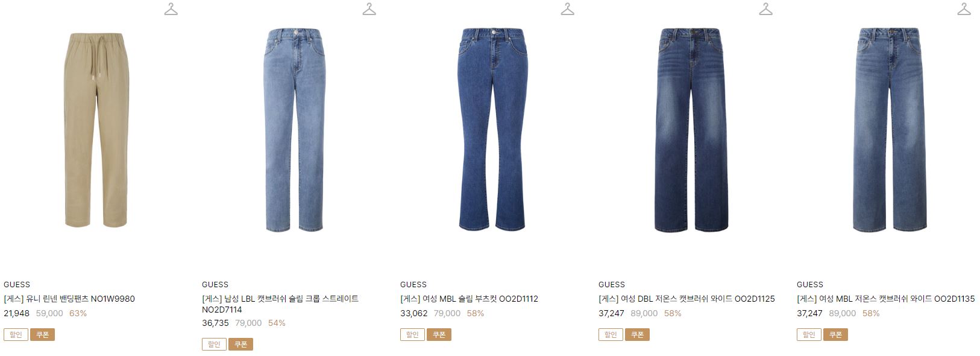
Task: Open MBL slim bootcut jeans product image
Action: (493, 130)
